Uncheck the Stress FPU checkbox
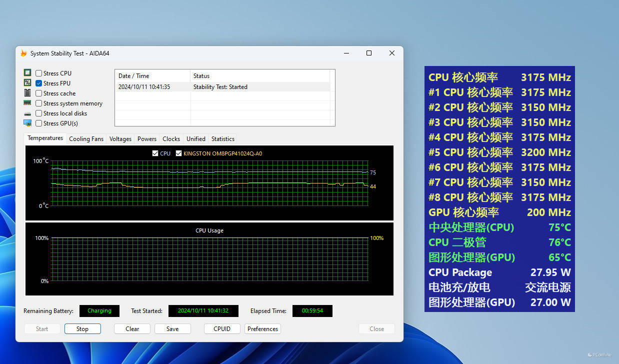 point(38,83)
